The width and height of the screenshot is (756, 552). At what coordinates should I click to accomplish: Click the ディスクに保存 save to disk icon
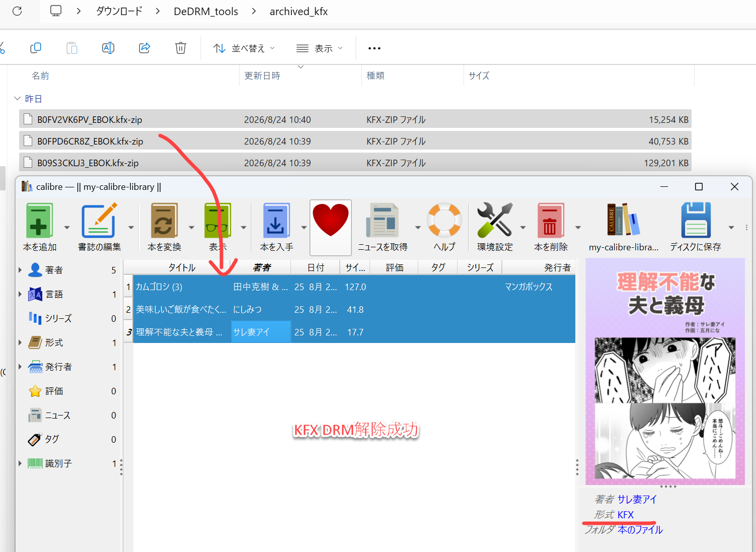point(696,221)
